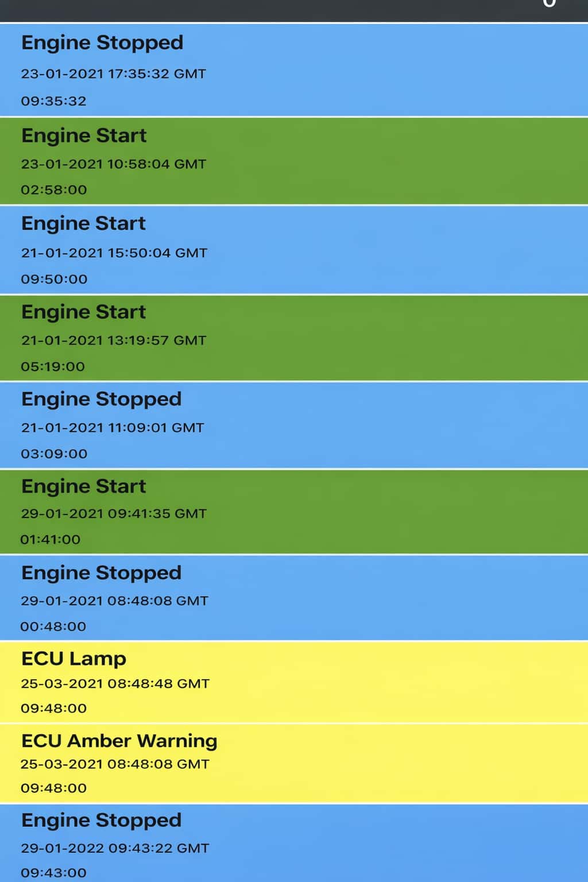Click the duration 09:48:00 under ECU Amber Warning
Screen dimensions: 588x882
click(x=53, y=788)
